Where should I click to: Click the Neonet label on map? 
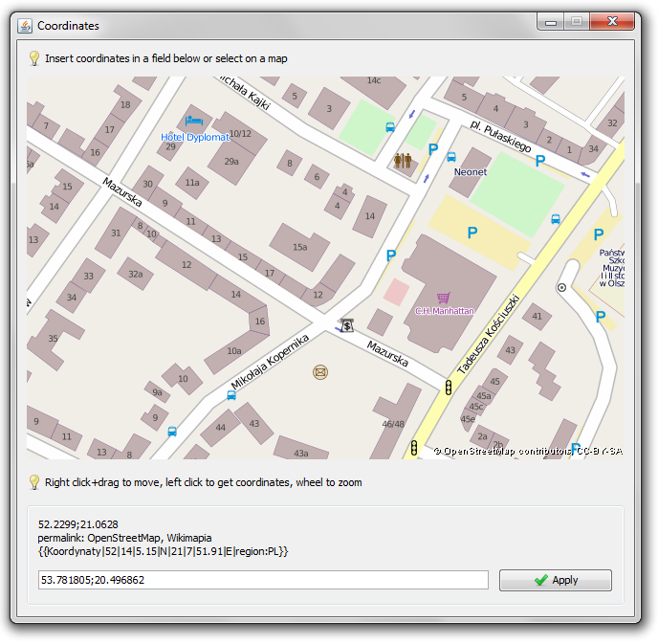tap(471, 171)
